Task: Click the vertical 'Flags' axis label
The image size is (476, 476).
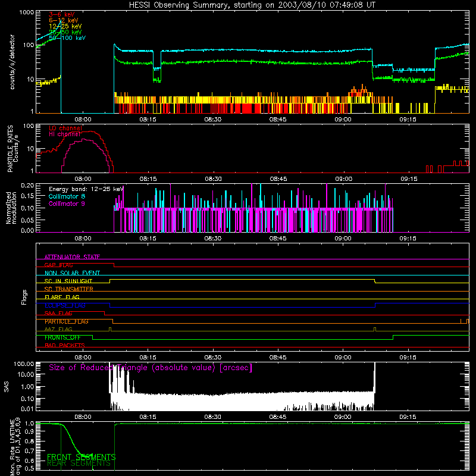Action: (x=24, y=297)
